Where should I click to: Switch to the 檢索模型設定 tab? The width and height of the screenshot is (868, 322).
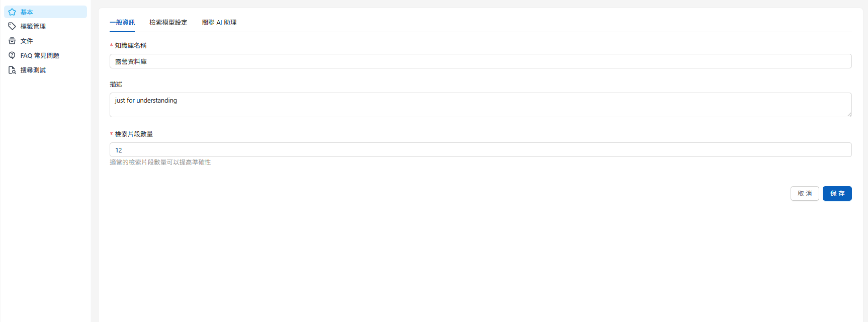pyautogui.click(x=168, y=22)
